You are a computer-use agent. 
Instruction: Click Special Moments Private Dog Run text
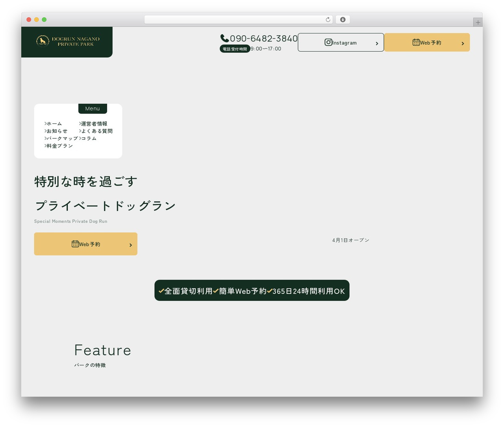coord(70,221)
